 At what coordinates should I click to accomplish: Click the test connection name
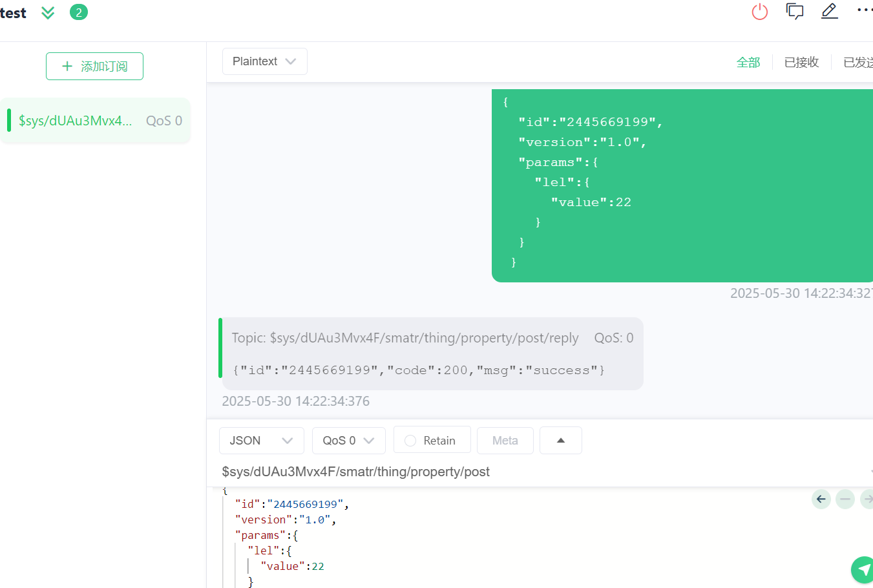point(13,13)
